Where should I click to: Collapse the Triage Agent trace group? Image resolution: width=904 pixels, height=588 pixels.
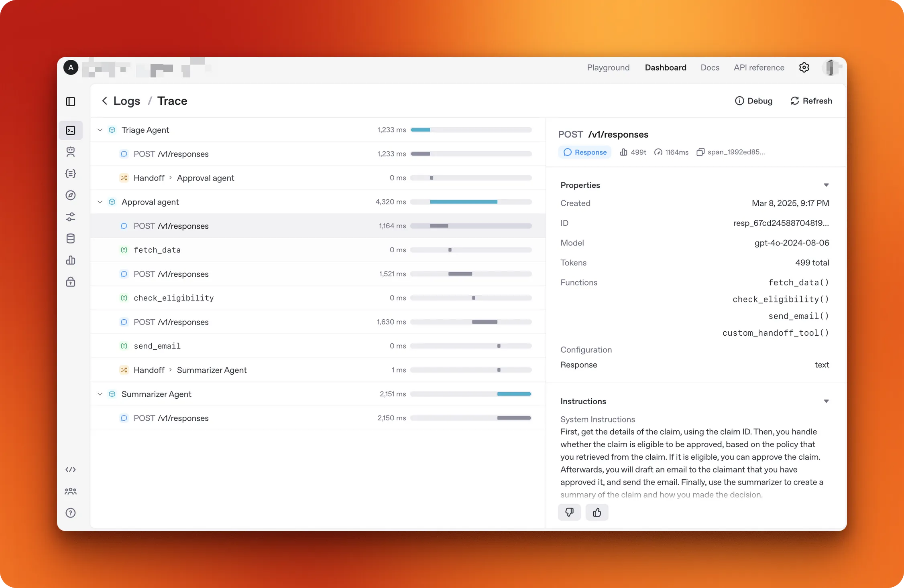click(x=100, y=130)
